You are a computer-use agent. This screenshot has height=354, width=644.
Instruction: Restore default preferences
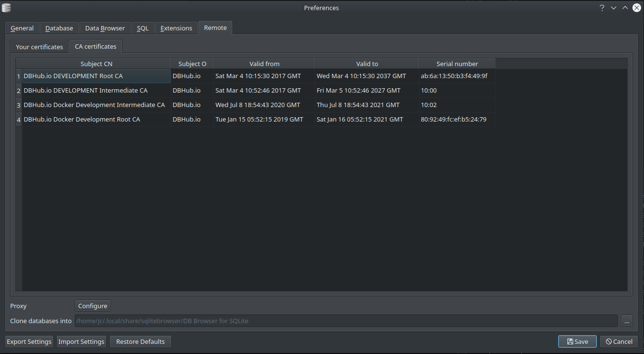(x=140, y=341)
